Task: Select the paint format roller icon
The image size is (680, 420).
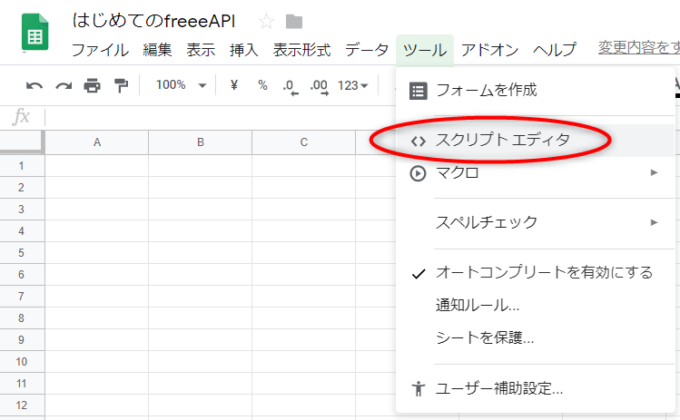Action: coord(121,85)
